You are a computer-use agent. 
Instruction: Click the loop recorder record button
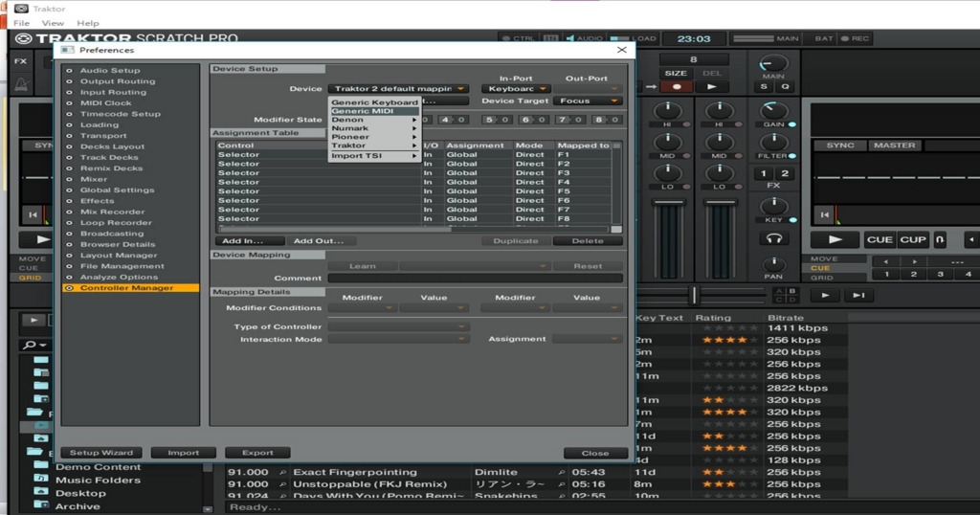(x=677, y=87)
